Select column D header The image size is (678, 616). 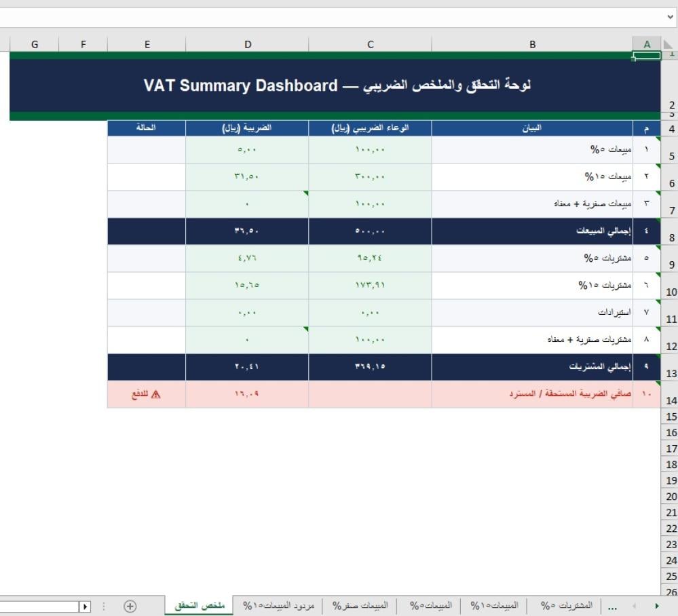(248, 44)
